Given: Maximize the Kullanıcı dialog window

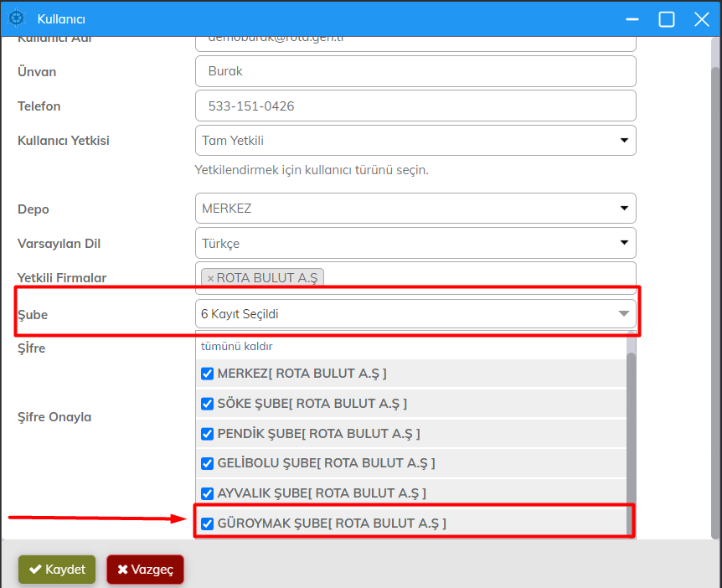Looking at the screenshot, I should tap(667, 19).
